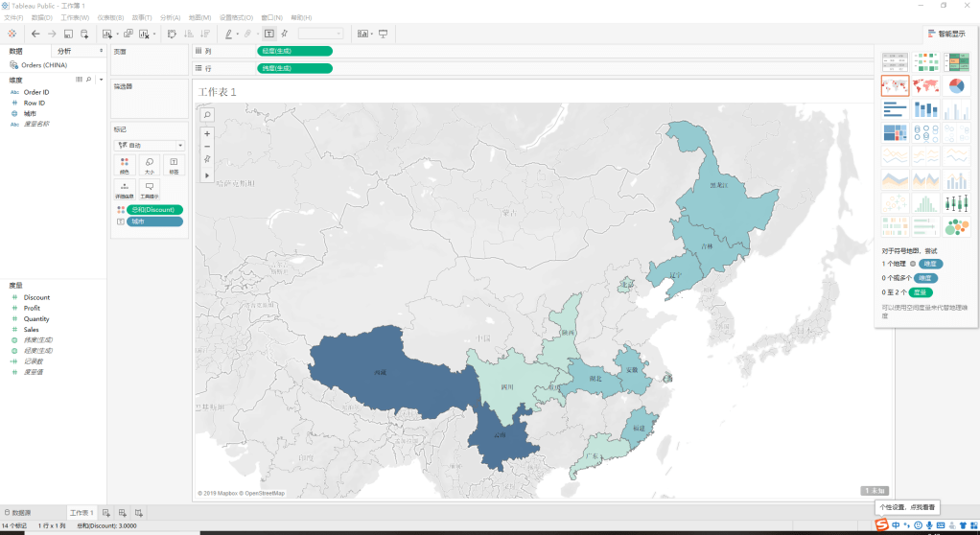Toggle mark labels with T toolbar button
980x535 pixels.
[269, 34]
